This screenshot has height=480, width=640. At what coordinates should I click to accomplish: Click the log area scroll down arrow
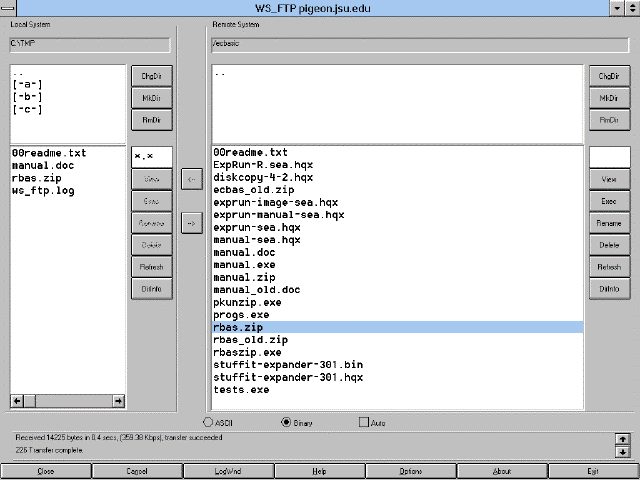(622, 451)
